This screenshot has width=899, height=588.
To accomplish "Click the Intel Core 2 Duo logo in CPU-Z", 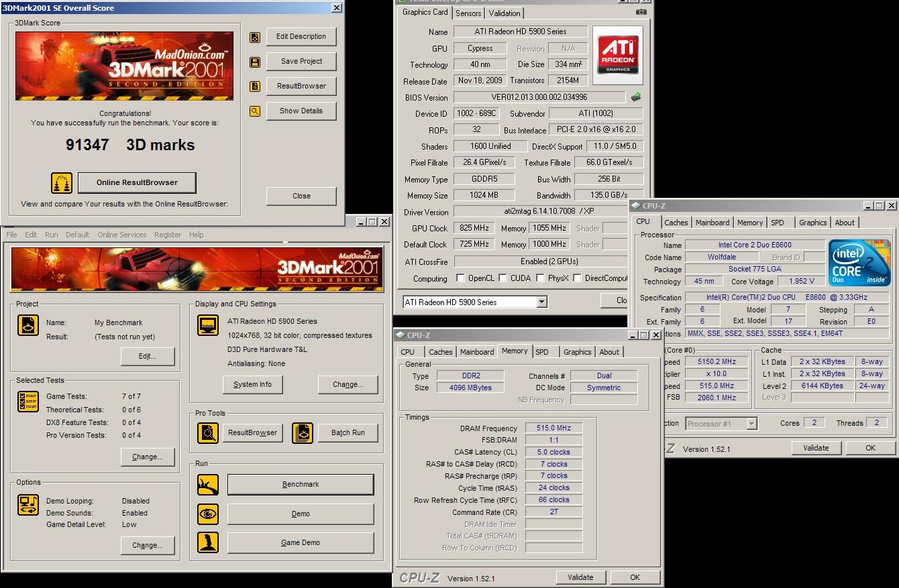I will 859,263.
